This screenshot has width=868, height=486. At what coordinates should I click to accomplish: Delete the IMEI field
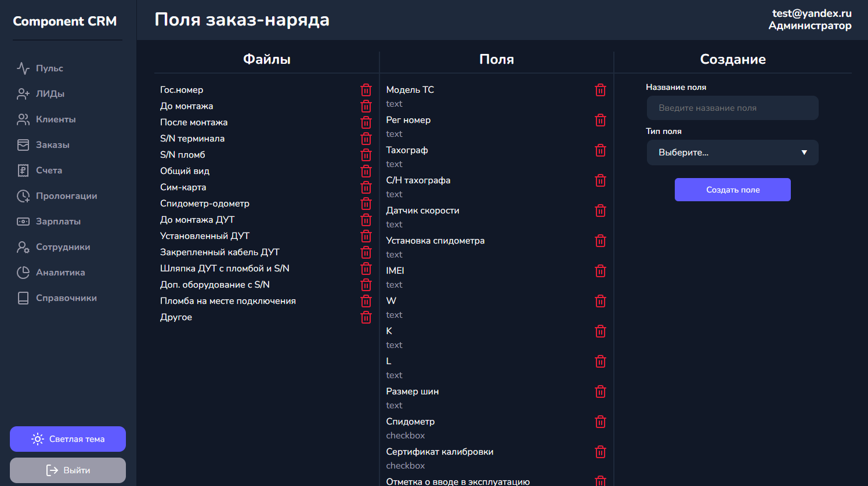[x=601, y=271]
